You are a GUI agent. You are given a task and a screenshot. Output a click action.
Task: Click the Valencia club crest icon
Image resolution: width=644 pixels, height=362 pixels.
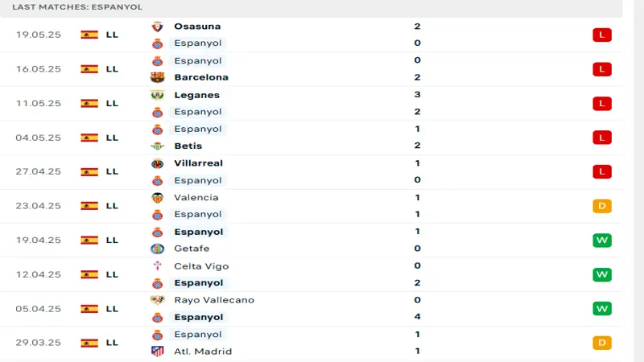coord(157,198)
